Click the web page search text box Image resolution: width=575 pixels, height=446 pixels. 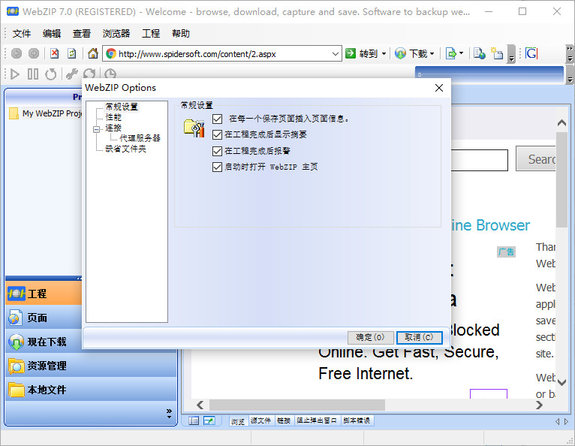479,160
